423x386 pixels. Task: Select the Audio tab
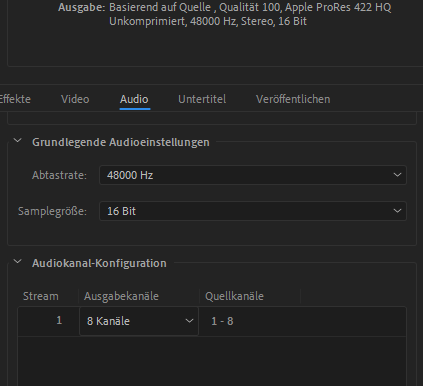(x=134, y=99)
